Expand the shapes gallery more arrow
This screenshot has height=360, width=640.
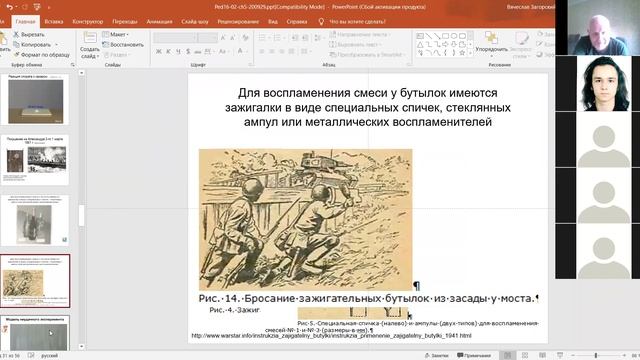click(x=470, y=53)
